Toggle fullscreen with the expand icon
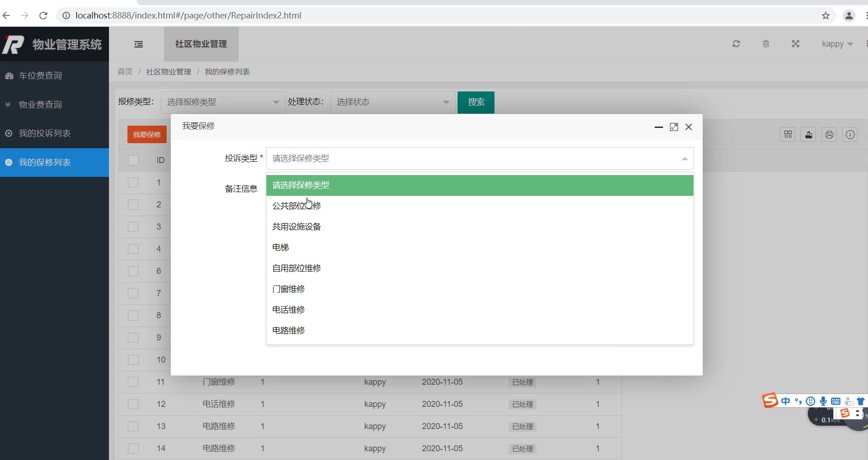The width and height of the screenshot is (868, 460). [x=795, y=44]
